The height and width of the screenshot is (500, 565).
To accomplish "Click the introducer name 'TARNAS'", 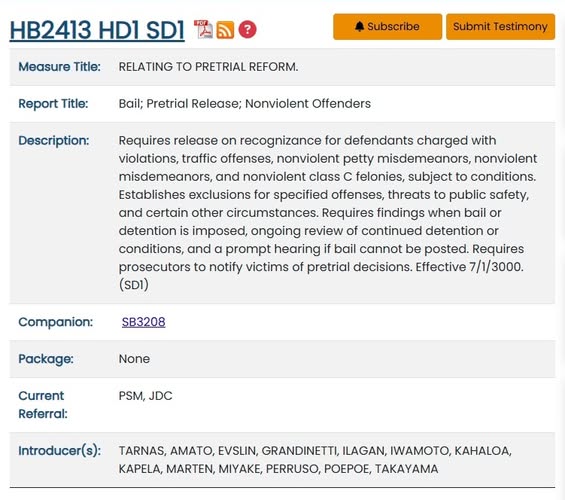I will coord(142,451).
